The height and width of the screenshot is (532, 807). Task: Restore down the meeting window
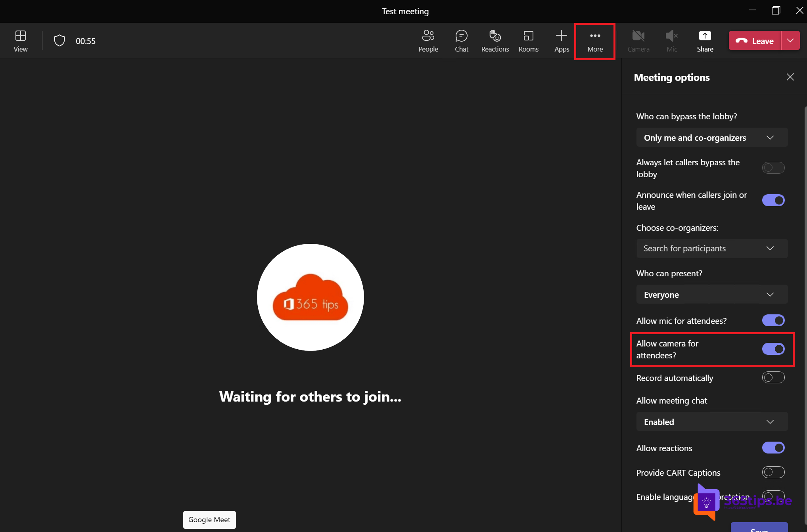click(776, 10)
